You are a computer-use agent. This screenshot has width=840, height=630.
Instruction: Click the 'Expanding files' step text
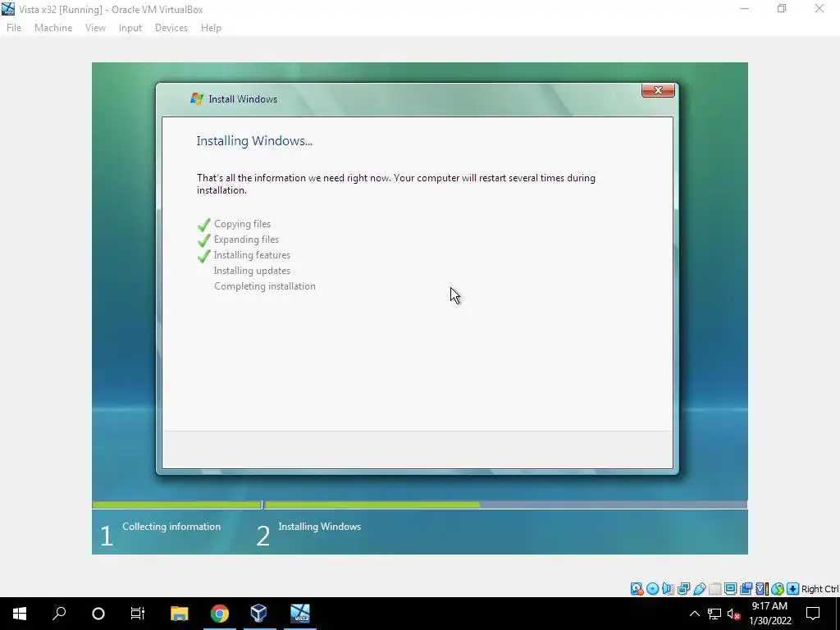[x=246, y=240]
